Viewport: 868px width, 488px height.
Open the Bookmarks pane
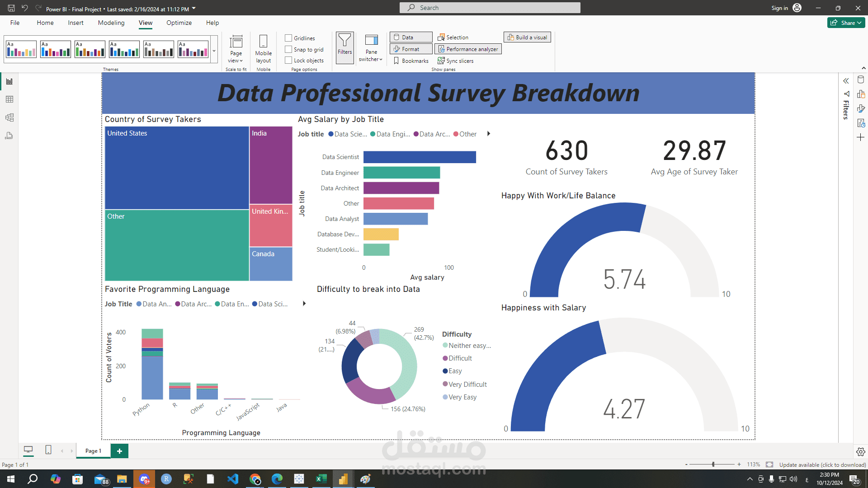(410, 61)
